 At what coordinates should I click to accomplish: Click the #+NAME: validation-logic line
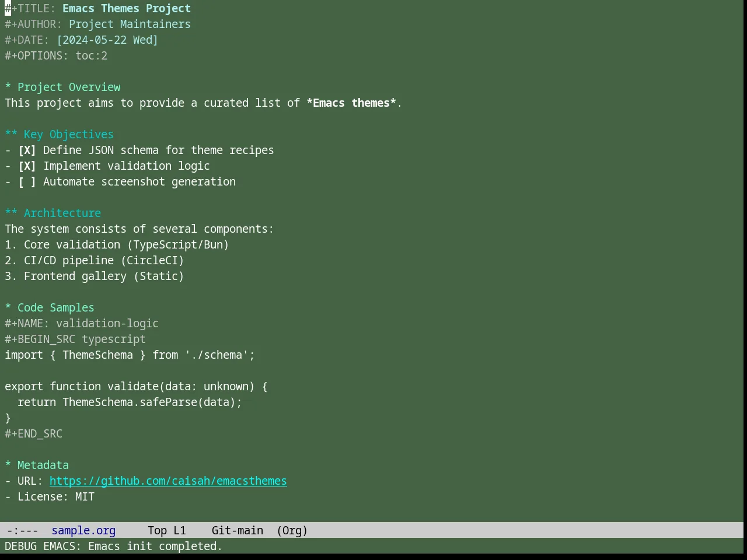click(82, 324)
